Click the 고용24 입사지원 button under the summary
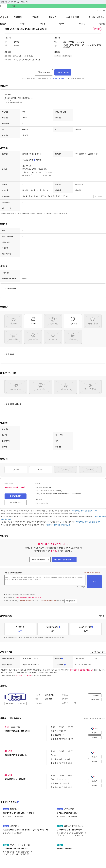This screenshot has height=868, width=106. [63, 72]
